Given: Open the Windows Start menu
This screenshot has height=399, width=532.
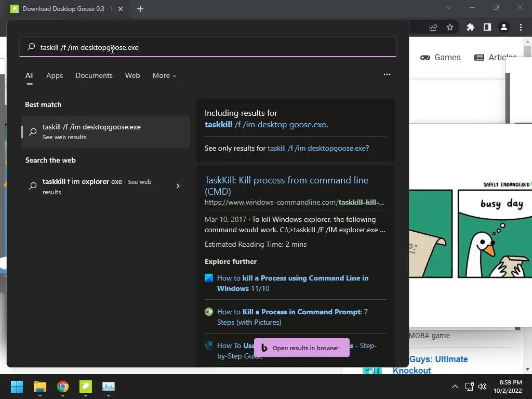Looking at the screenshot, I should [17, 387].
